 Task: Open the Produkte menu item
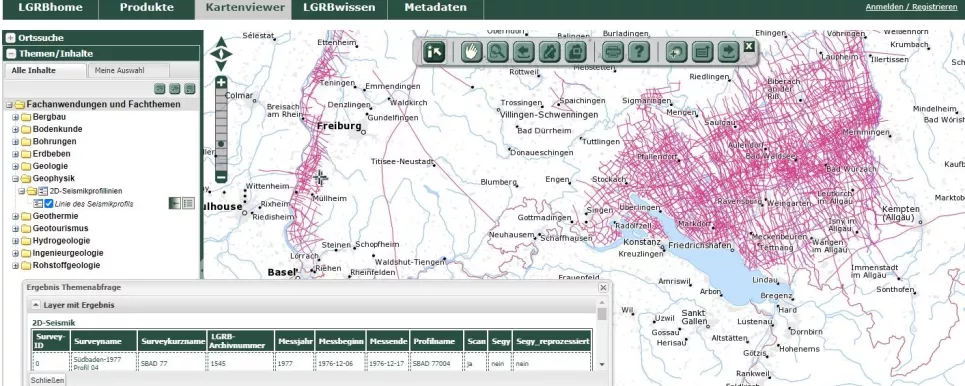[146, 8]
